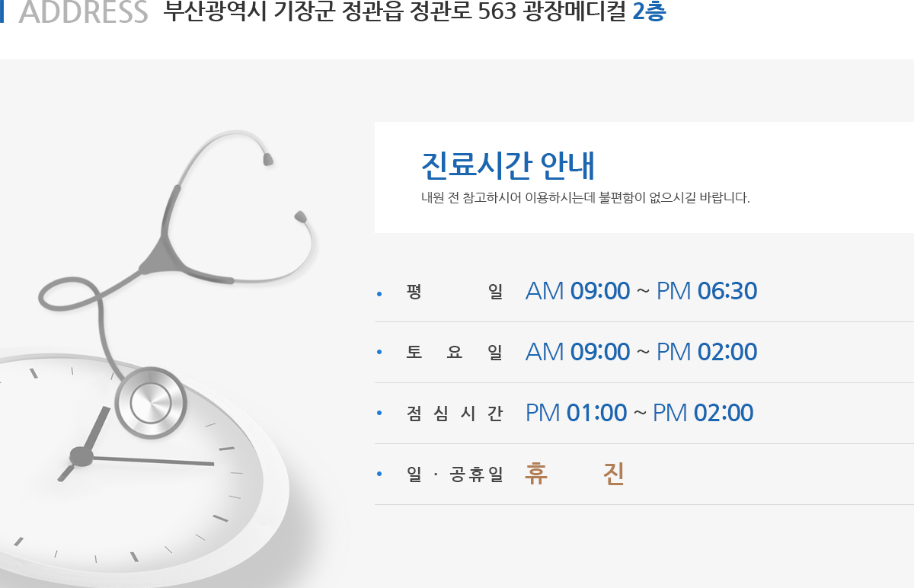The image size is (914, 588).
Task: Select lunch hours PM 01:00 ~ PM 02:00
Action: point(640,413)
